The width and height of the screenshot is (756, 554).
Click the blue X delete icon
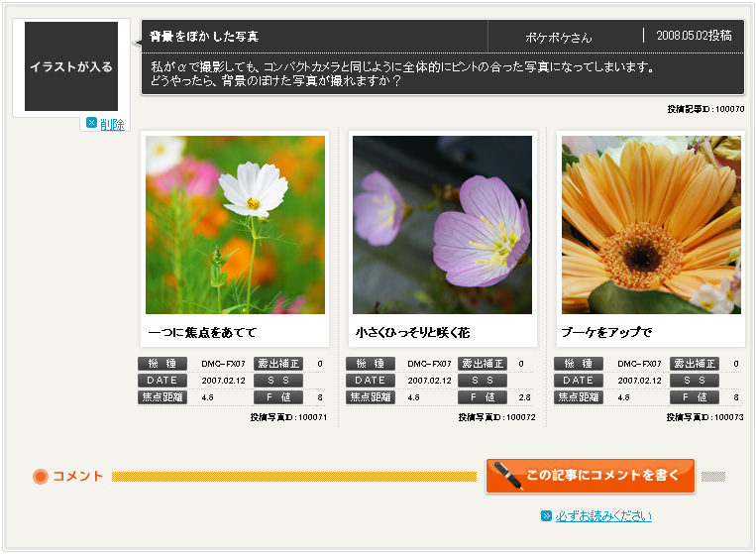[x=91, y=123]
